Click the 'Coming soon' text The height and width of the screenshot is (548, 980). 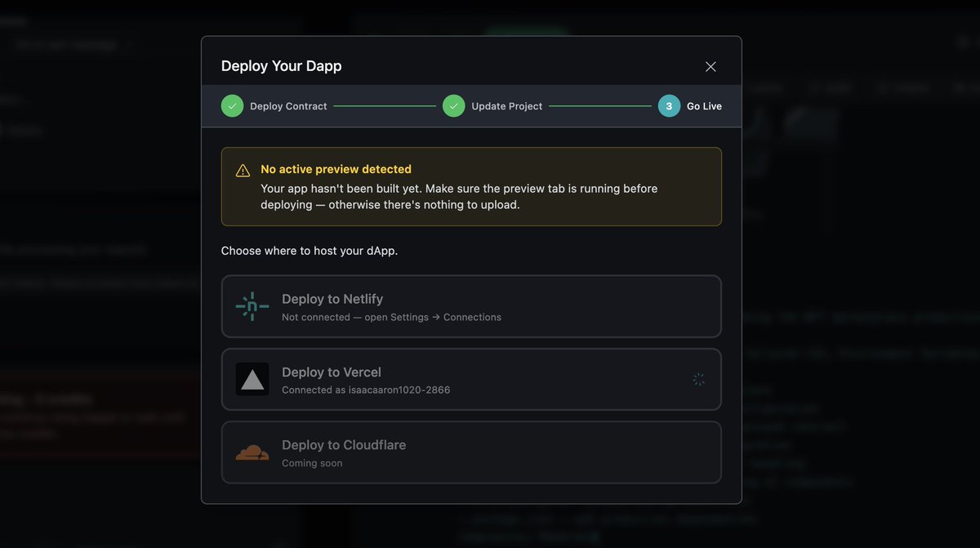312,463
